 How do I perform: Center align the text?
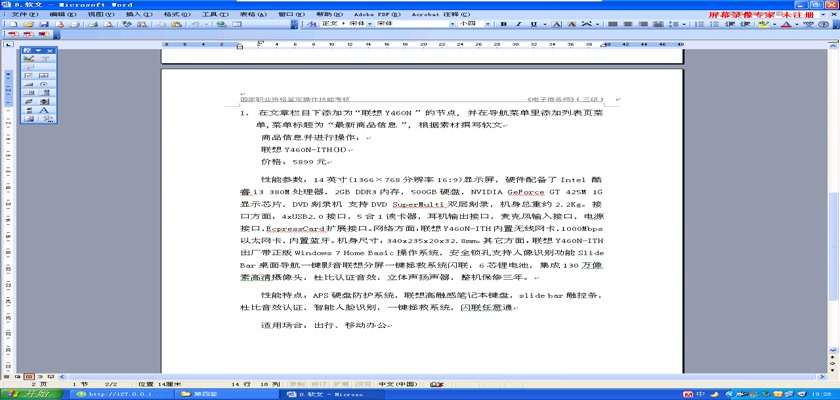[x=627, y=24]
